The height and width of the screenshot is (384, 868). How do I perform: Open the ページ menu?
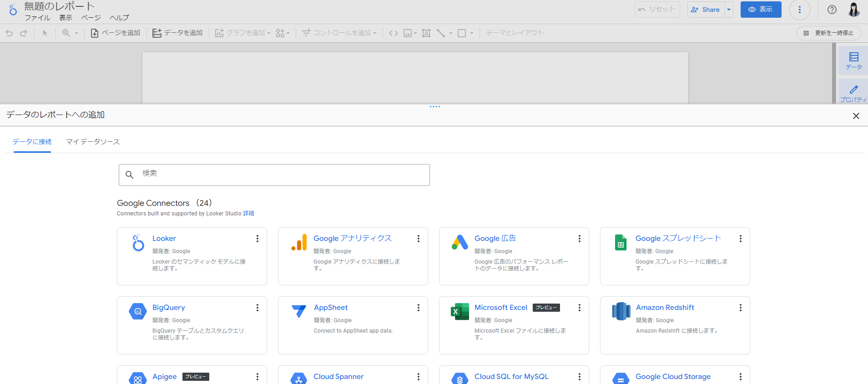tap(91, 18)
